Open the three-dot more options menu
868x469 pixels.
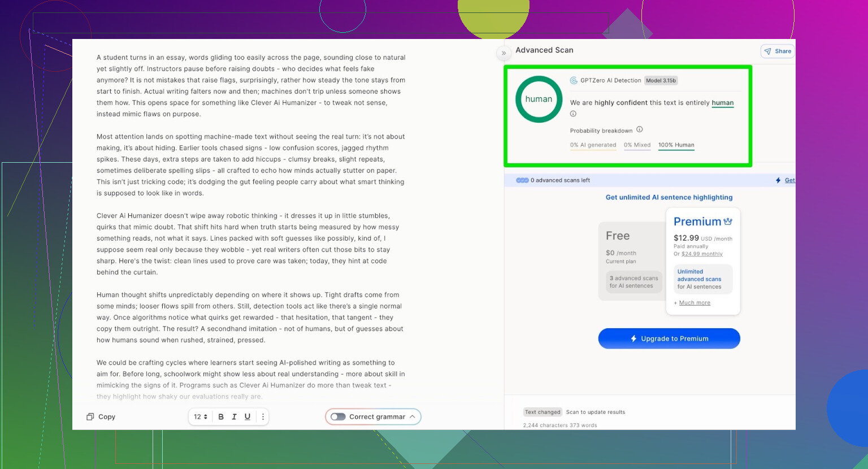point(263,417)
